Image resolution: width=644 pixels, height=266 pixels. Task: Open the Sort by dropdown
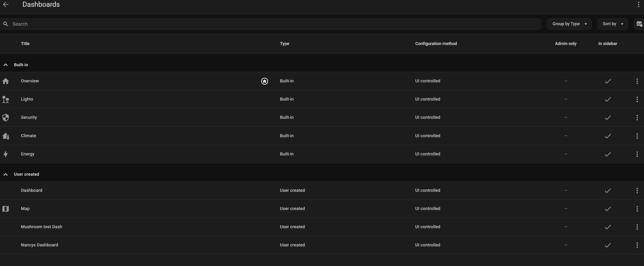click(x=612, y=24)
